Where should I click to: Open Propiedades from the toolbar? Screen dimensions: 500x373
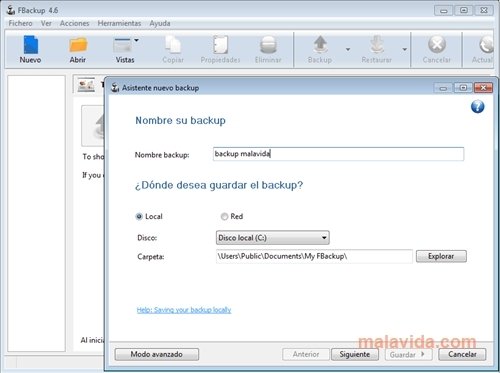(220, 50)
